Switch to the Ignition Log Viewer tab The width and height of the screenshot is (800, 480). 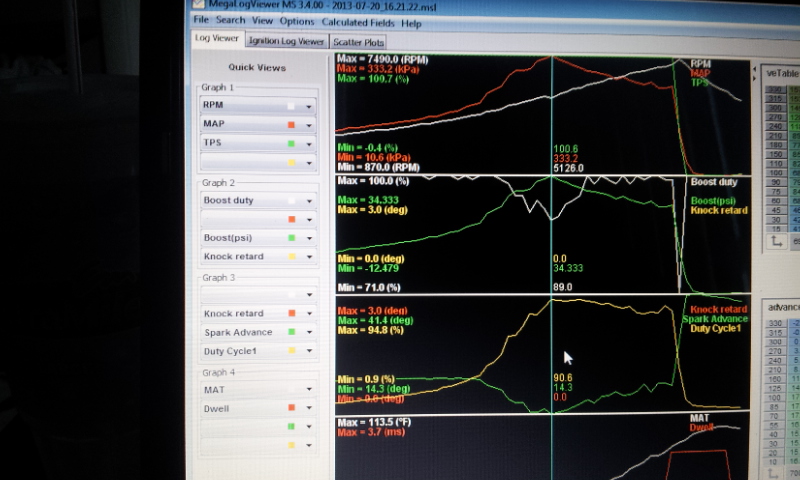tap(286, 41)
